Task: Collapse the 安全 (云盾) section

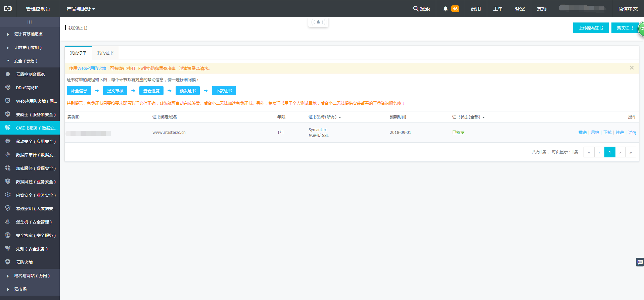Action: coord(26,61)
